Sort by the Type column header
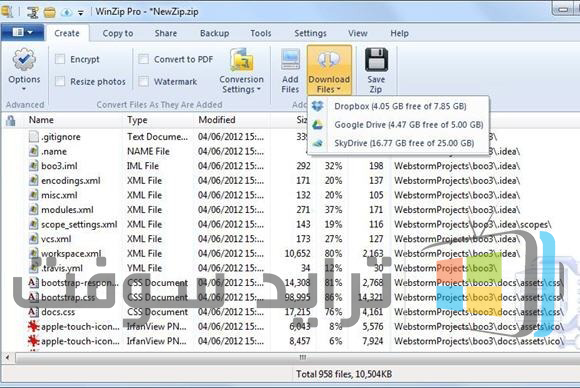Screen dimensions: 580x388 click(158, 120)
